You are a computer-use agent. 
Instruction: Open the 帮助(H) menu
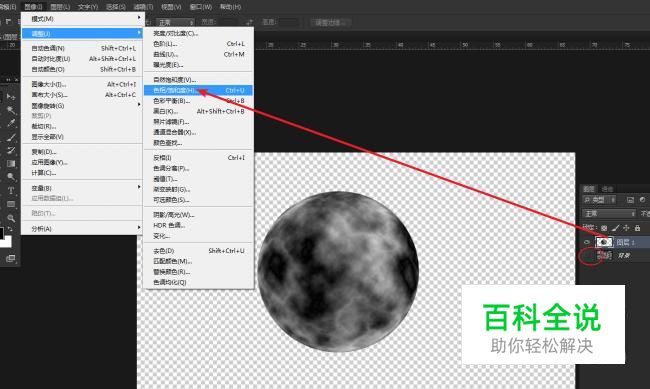(x=230, y=7)
